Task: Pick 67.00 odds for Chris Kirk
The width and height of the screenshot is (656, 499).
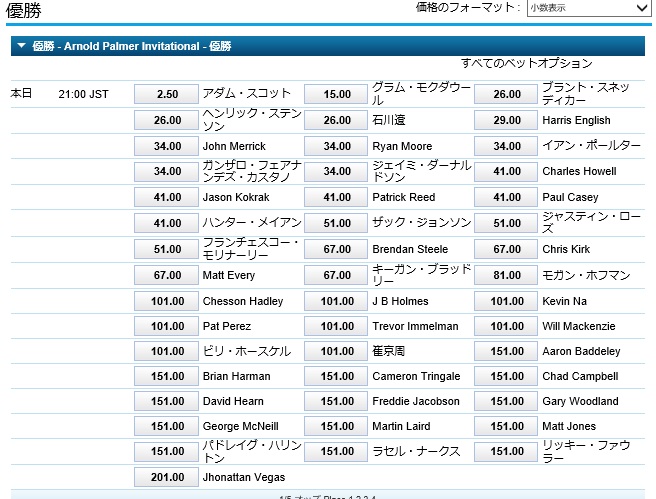Action: click(506, 249)
